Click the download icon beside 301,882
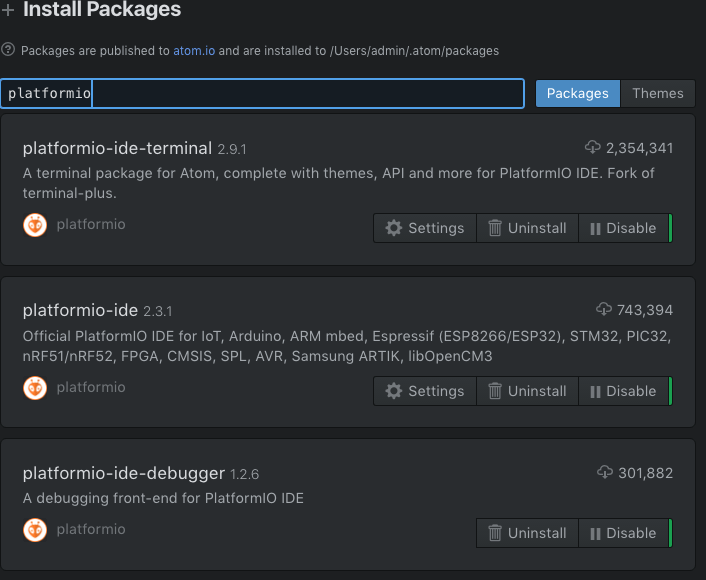Image resolution: width=706 pixels, height=580 pixels. (603, 472)
